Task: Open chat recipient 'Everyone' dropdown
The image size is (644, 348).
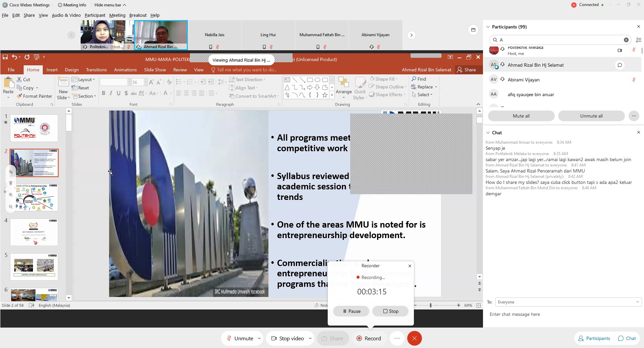Action: (568, 302)
